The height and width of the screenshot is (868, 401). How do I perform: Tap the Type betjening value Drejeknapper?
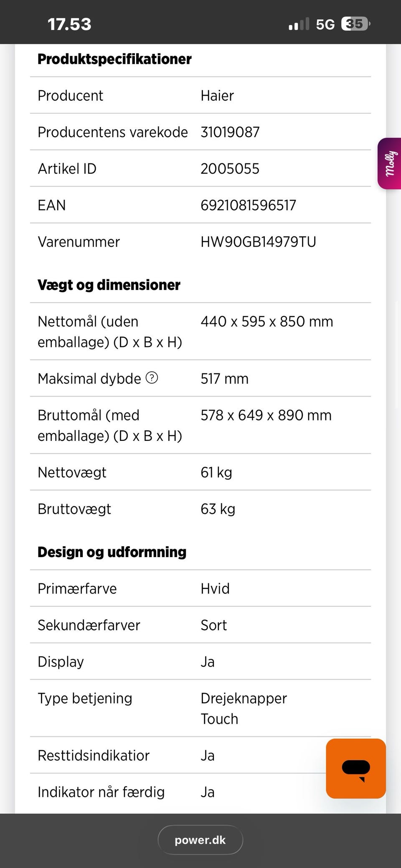coord(244,698)
